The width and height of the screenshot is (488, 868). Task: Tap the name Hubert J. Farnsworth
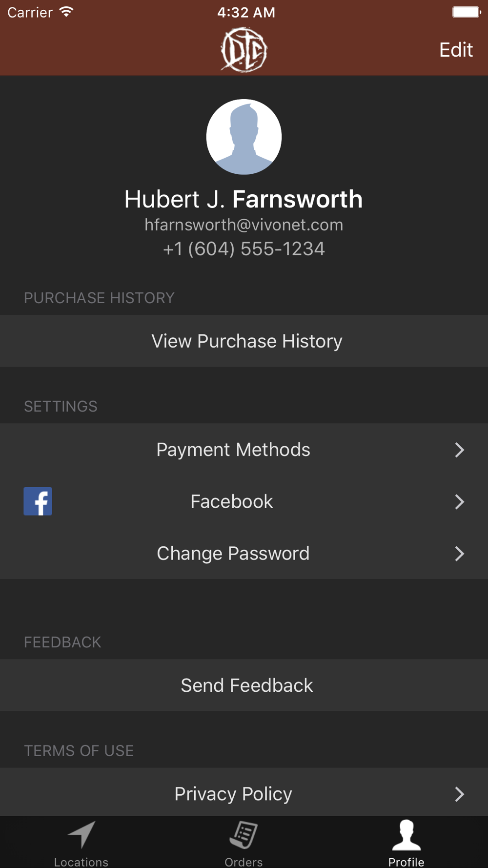point(244,199)
